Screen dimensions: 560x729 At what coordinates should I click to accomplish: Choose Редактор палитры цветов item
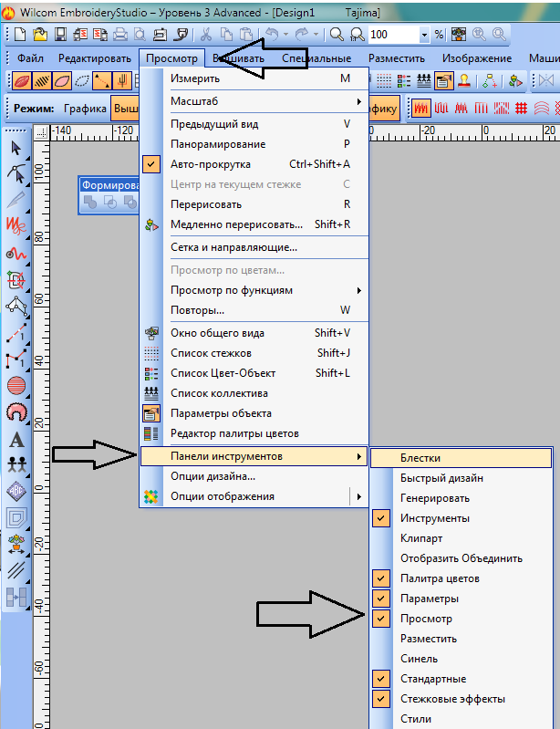254,433
